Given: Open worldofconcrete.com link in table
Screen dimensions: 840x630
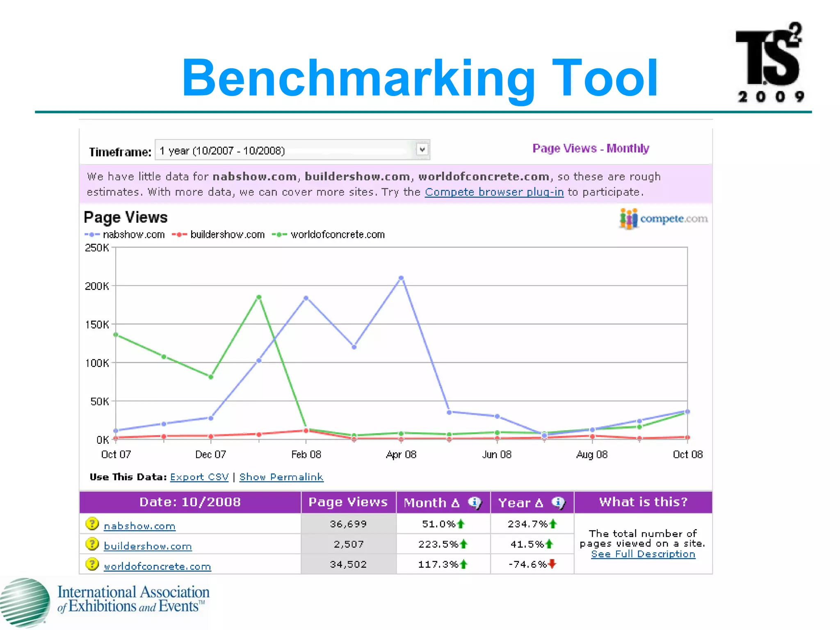Looking at the screenshot, I should coord(157,566).
